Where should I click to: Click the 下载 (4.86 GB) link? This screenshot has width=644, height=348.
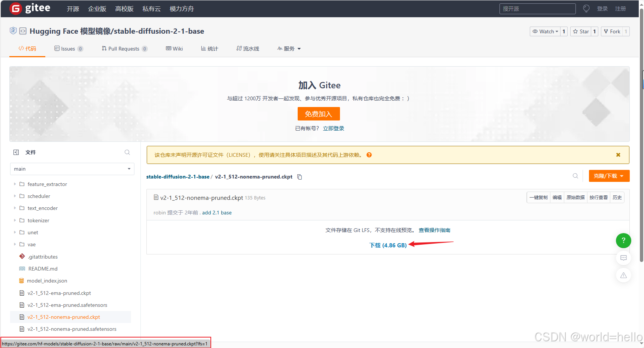tap(388, 245)
